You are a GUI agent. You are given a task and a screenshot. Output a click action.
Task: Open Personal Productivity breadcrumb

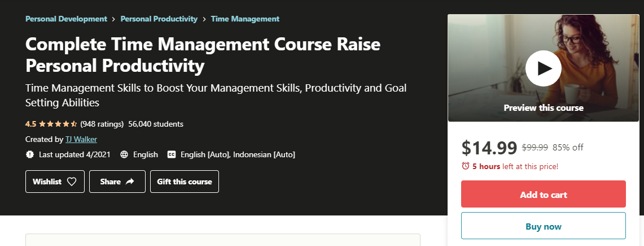(x=159, y=19)
